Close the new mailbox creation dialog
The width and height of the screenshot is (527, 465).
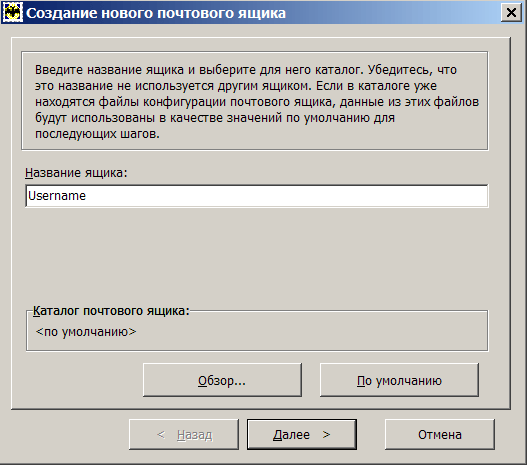point(511,13)
